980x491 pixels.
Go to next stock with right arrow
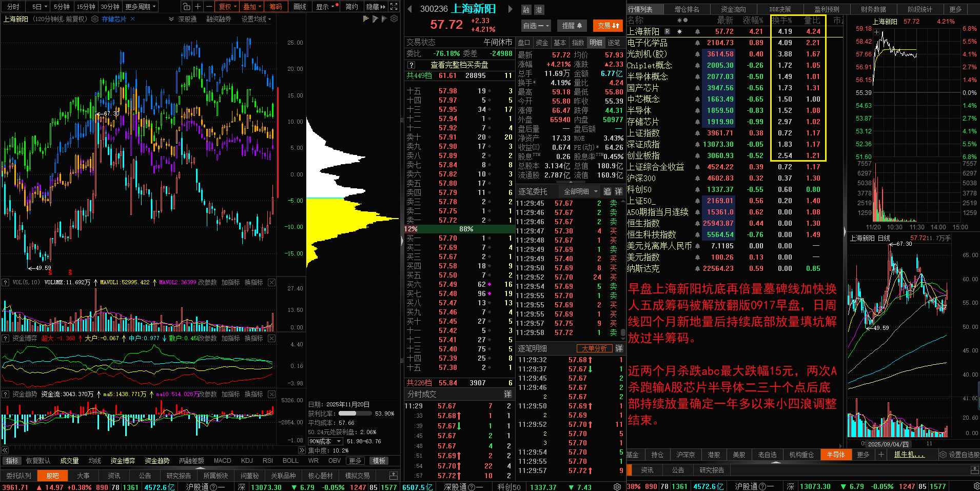click(x=510, y=9)
